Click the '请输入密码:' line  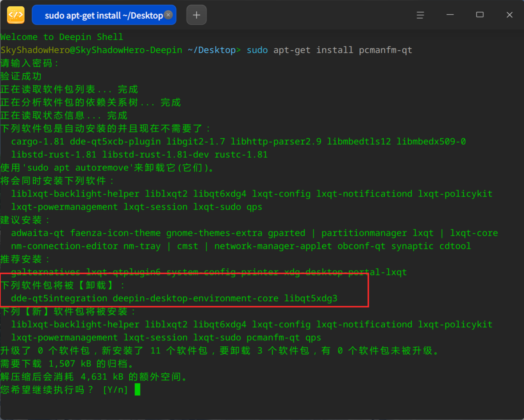tap(30, 63)
